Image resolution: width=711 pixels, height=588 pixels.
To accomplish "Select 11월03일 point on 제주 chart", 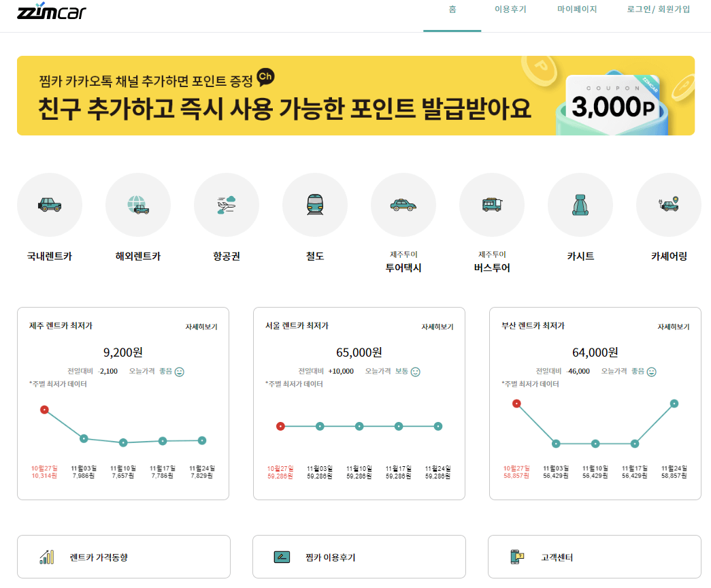I will [x=84, y=439].
